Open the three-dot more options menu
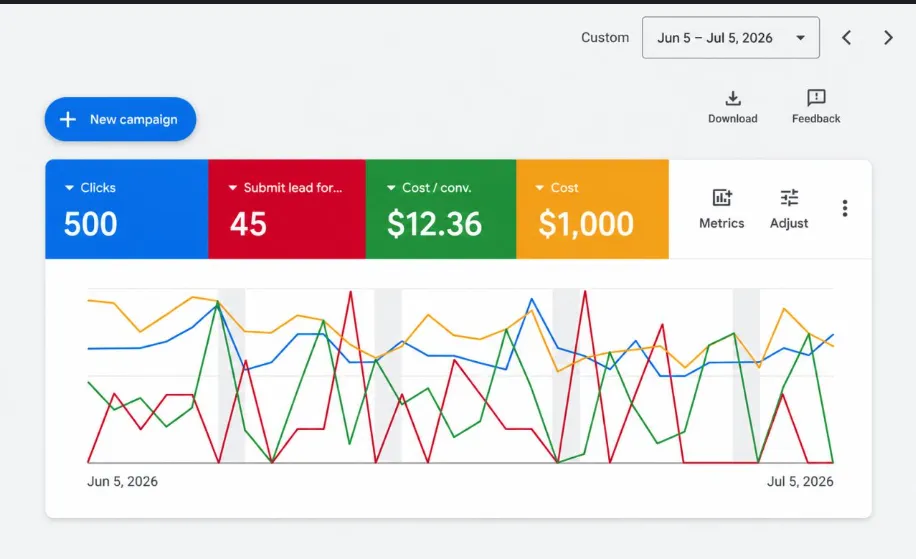 (845, 209)
